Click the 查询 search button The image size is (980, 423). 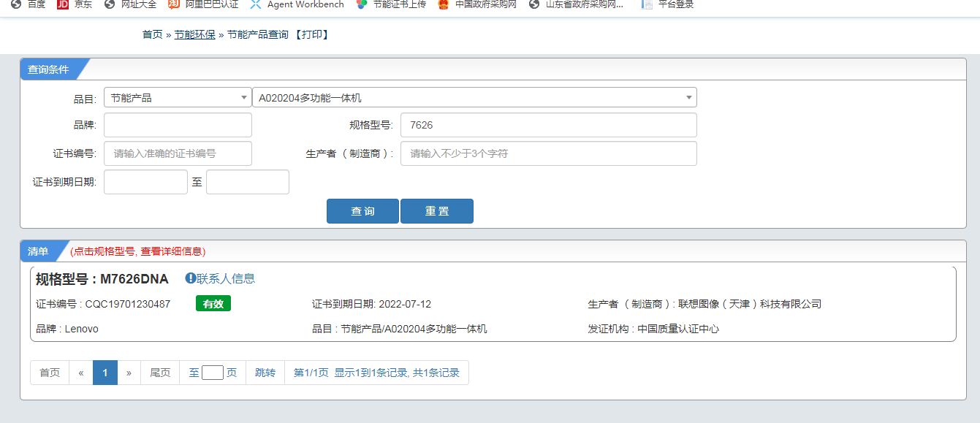(x=362, y=211)
